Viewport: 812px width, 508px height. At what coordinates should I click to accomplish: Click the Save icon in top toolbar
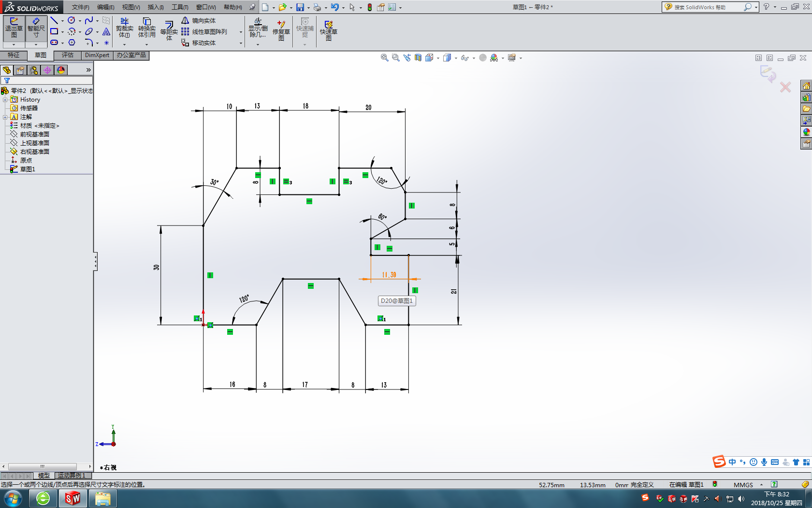point(300,7)
